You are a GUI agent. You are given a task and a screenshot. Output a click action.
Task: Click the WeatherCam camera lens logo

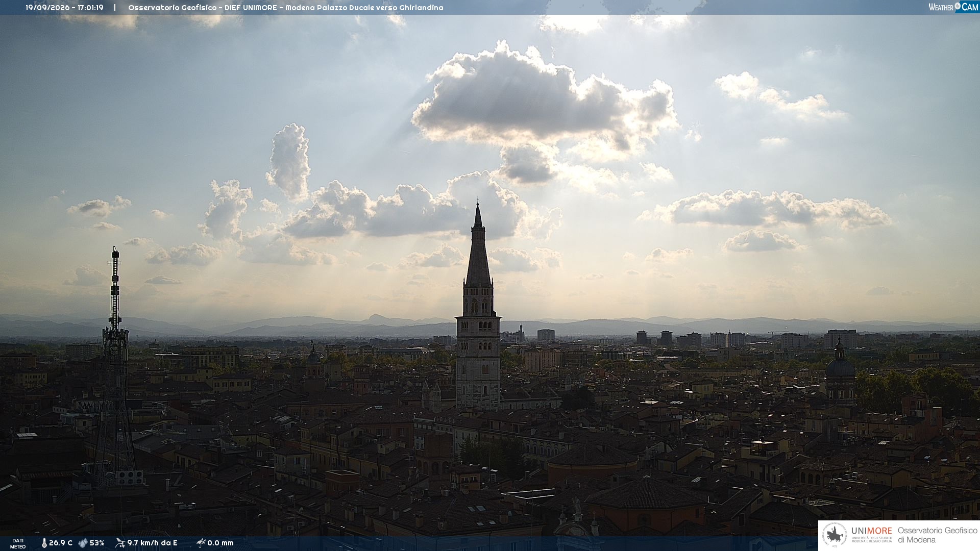click(958, 7)
